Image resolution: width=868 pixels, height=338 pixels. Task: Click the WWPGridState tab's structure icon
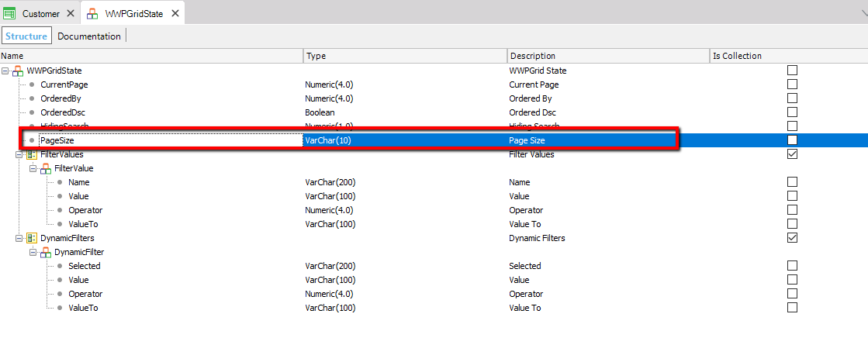(x=92, y=14)
